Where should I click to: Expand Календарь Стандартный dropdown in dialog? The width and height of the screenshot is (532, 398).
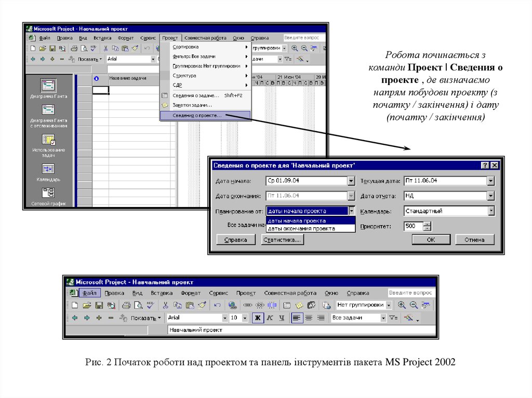[490, 211]
